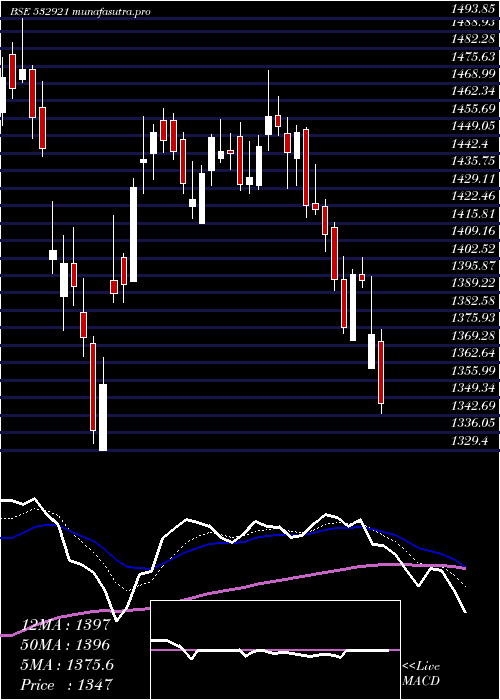
Task: Select the 1462.34 price axis label
Action: coord(473,92)
